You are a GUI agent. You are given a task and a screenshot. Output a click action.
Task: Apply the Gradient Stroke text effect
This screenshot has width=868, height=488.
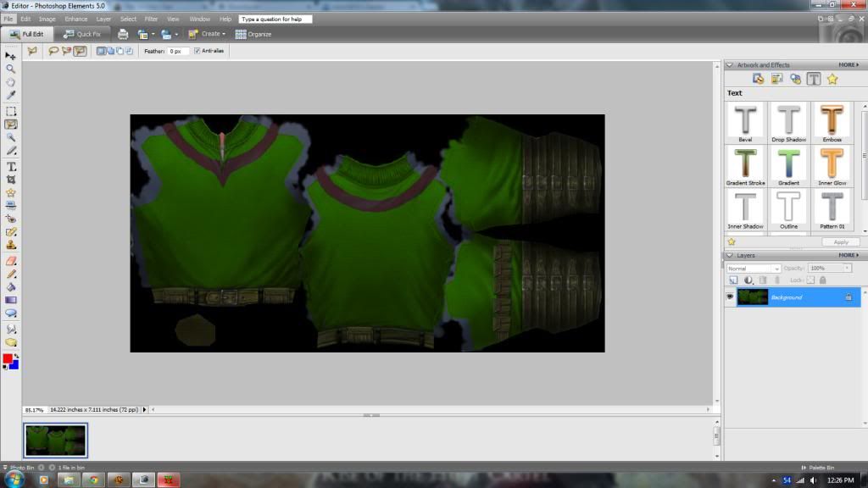click(746, 165)
